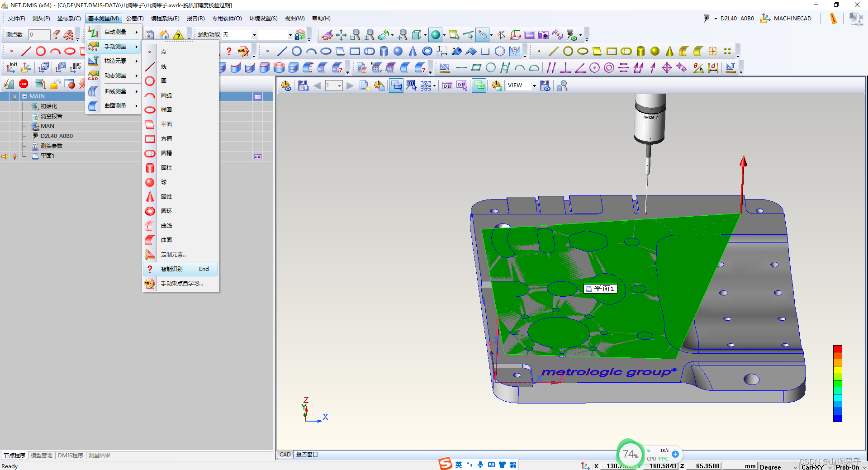The height and width of the screenshot is (470, 868).
Task: Select 平面 from the manual measurement submenu
Action: click(x=166, y=124)
